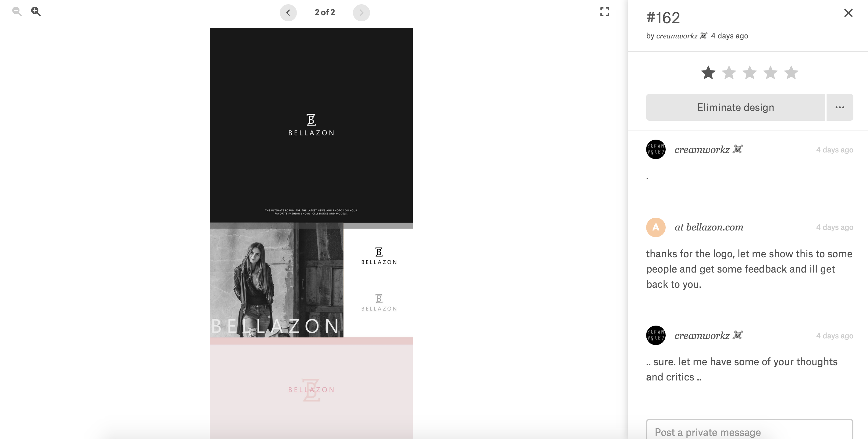Click the orange A user avatar
Viewport: 868px width, 439px height.
(656, 227)
